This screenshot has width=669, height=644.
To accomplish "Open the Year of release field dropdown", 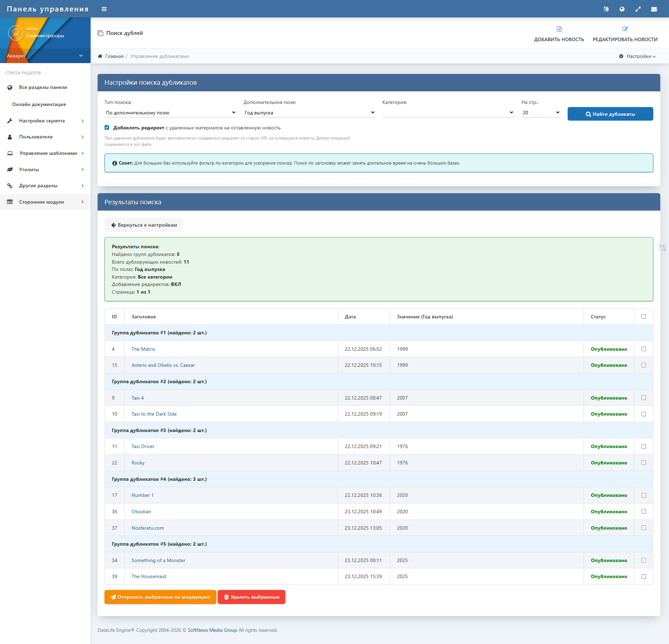I will [x=309, y=113].
